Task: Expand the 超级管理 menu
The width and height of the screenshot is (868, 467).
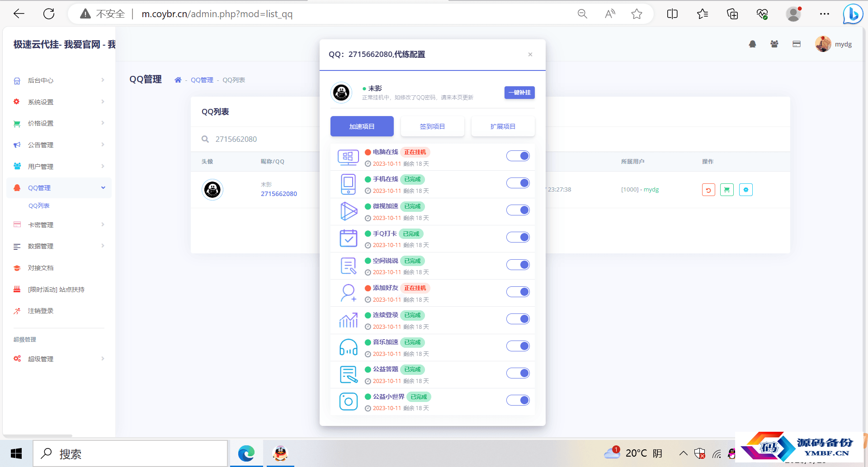Action: click(x=59, y=359)
